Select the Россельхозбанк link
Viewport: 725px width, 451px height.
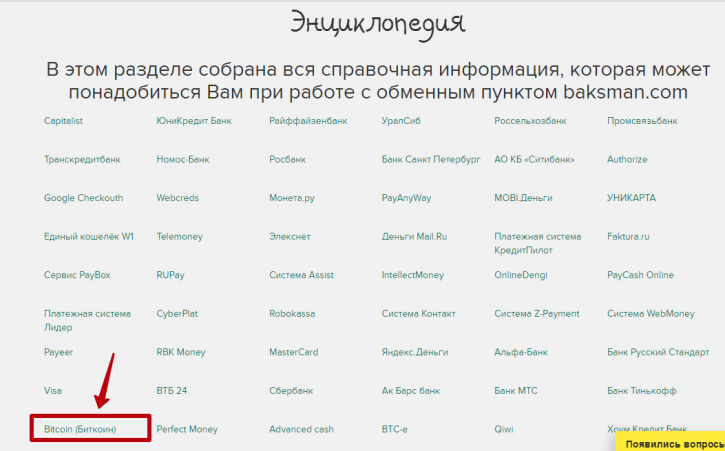click(x=530, y=121)
